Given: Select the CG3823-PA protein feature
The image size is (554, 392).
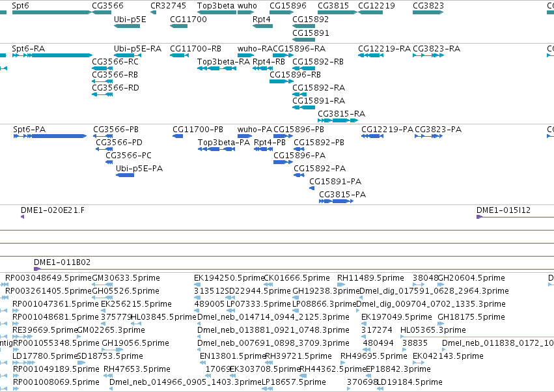Looking at the screenshot, I should click(428, 136).
